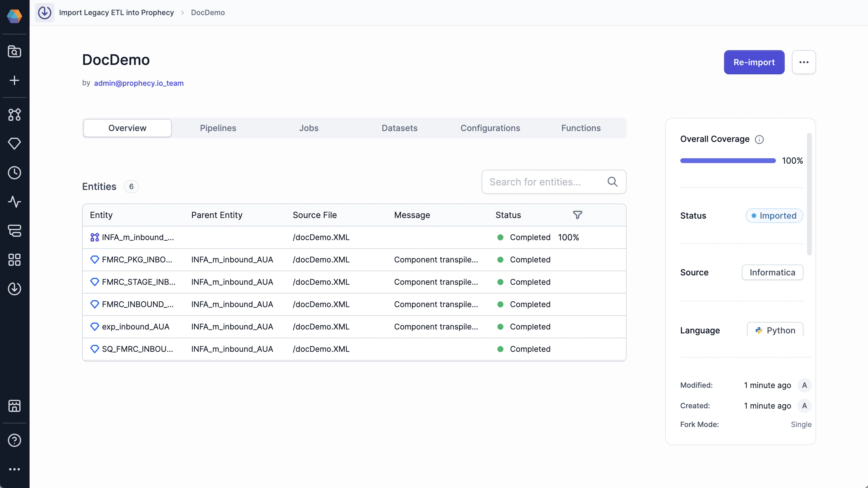Image resolution: width=868 pixels, height=488 pixels.
Task: Open the project search sidebar icon
Action: coord(14,52)
